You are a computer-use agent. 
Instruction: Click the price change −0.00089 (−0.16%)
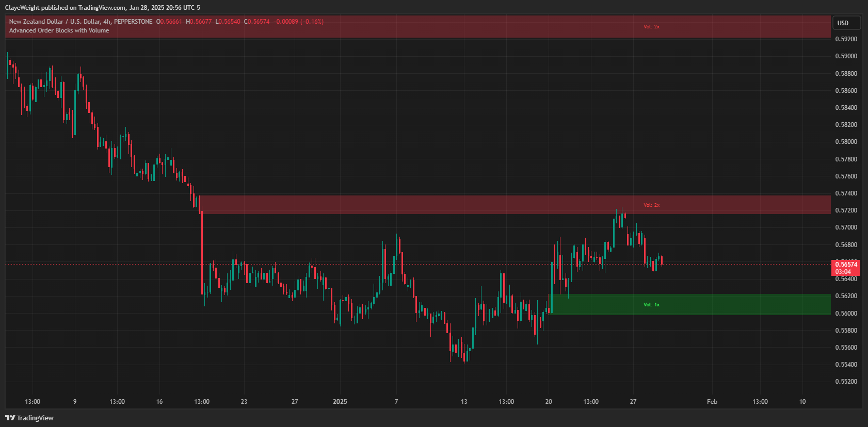pyautogui.click(x=298, y=22)
